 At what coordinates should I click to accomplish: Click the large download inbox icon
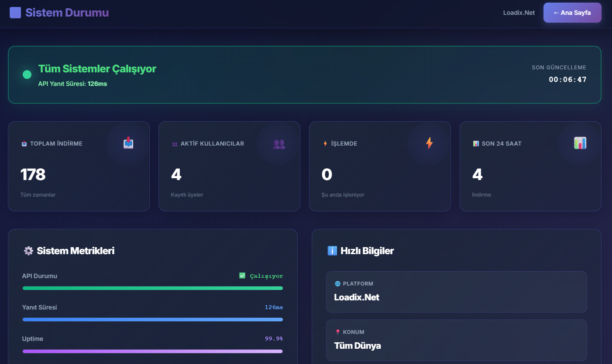coord(128,143)
